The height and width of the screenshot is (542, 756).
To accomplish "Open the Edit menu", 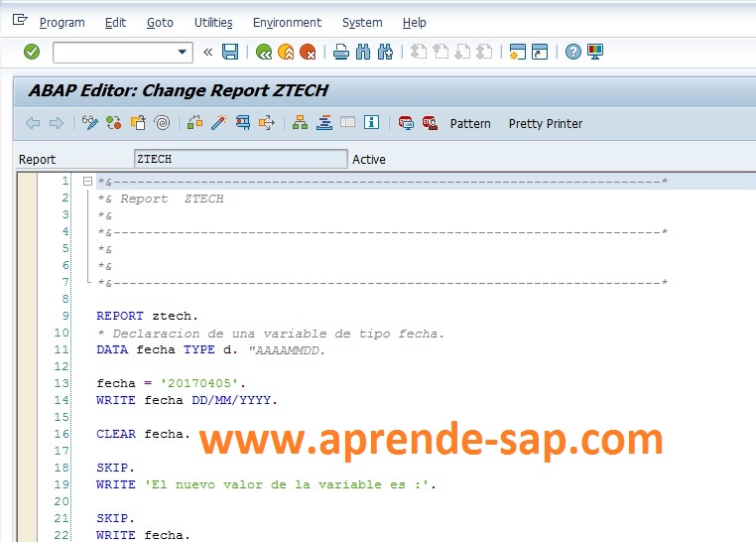I will coord(115,23).
